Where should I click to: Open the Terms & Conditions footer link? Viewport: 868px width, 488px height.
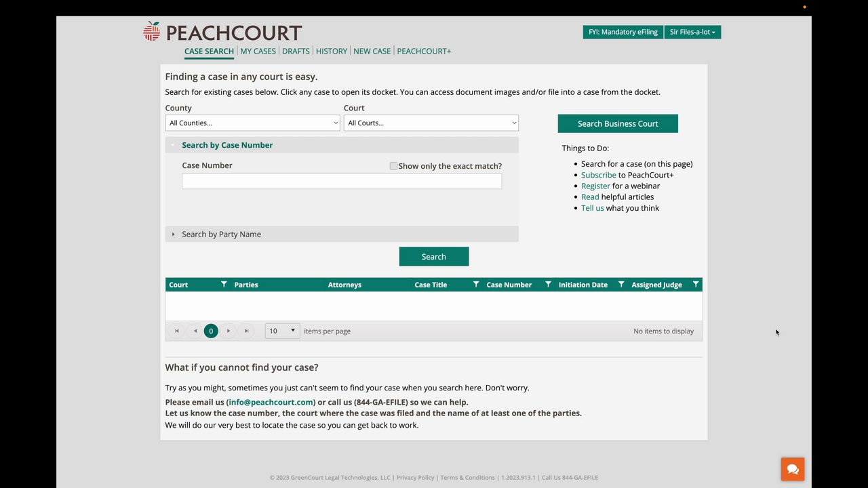[468, 477]
